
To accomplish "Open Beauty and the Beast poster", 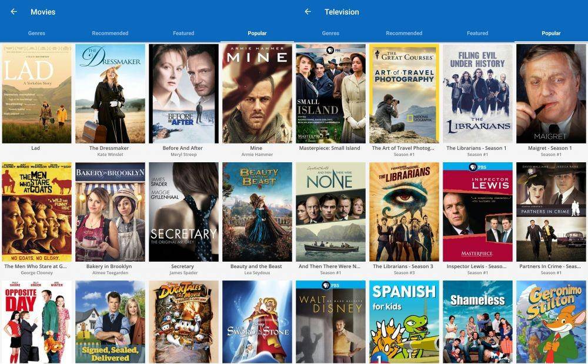I will click(x=258, y=212).
